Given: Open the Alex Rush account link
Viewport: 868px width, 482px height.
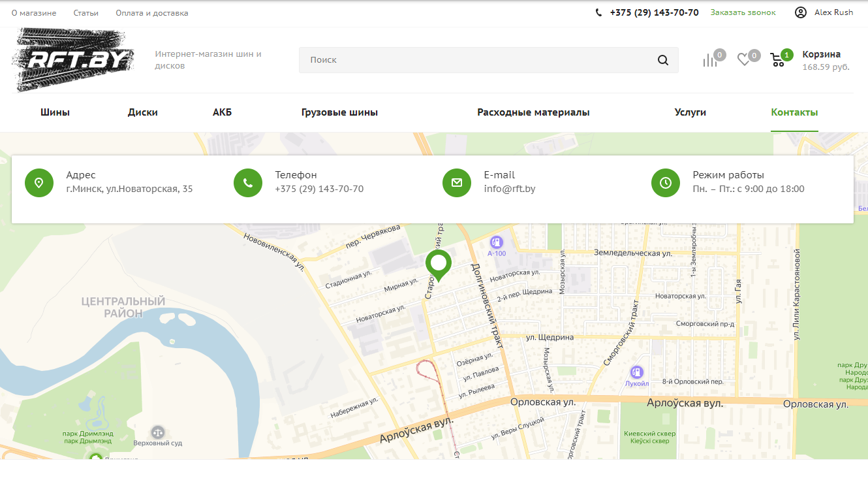Looking at the screenshot, I should pos(833,12).
